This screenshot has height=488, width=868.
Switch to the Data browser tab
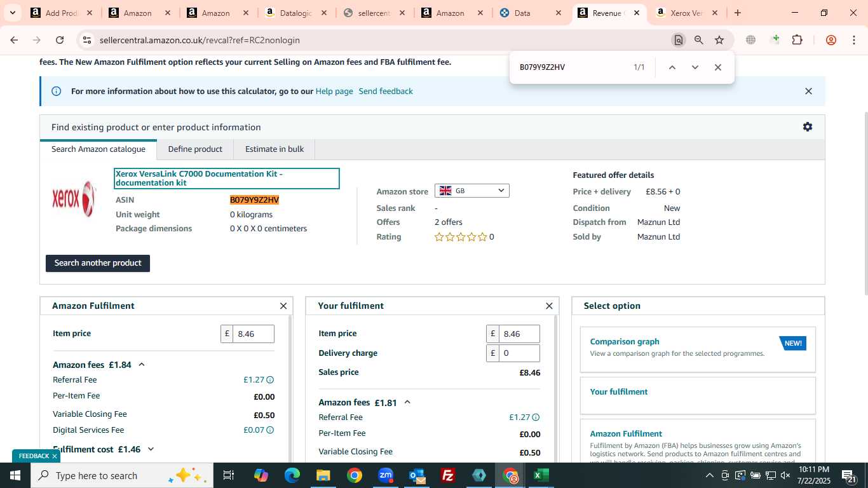coord(530,13)
